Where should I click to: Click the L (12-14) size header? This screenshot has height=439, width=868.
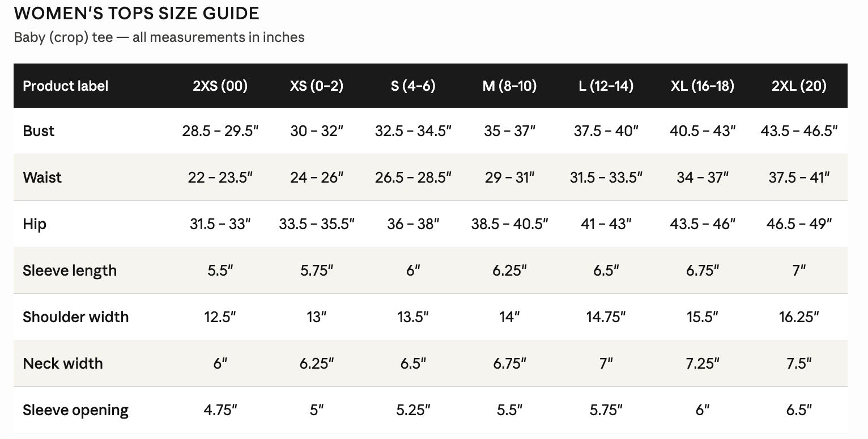tap(606, 86)
